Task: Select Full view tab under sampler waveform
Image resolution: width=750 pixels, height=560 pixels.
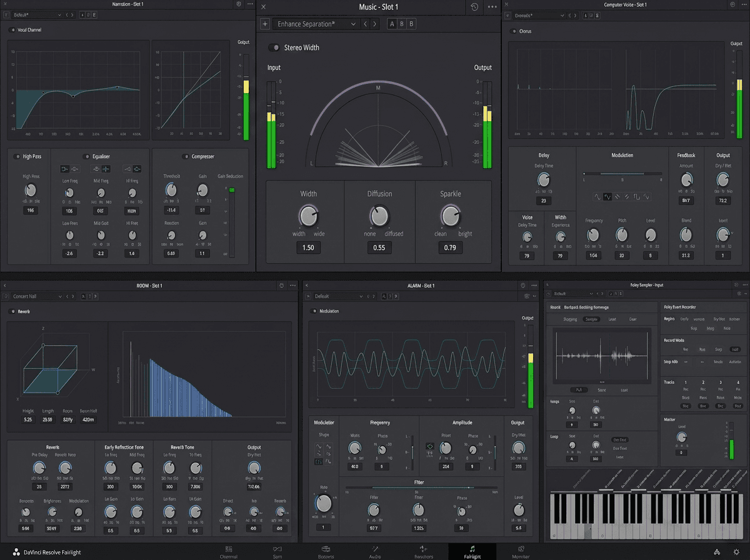Action: pos(578,389)
